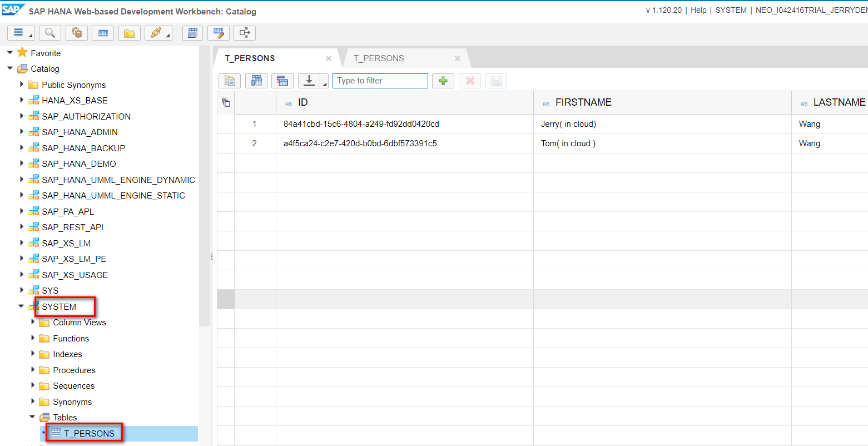Click the download icon above the grid
The height and width of the screenshot is (446, 868).
pos(309,81)
